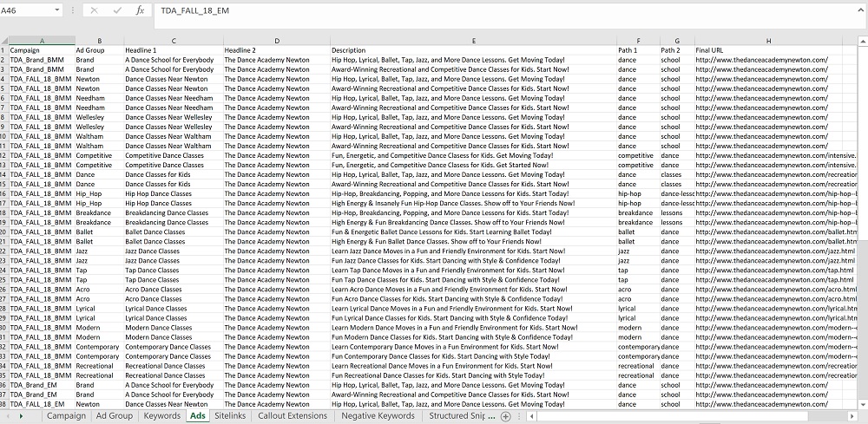Select Recreational ad group cell in row 34
This screenshot has height=424, width=868.
[99, 365]
